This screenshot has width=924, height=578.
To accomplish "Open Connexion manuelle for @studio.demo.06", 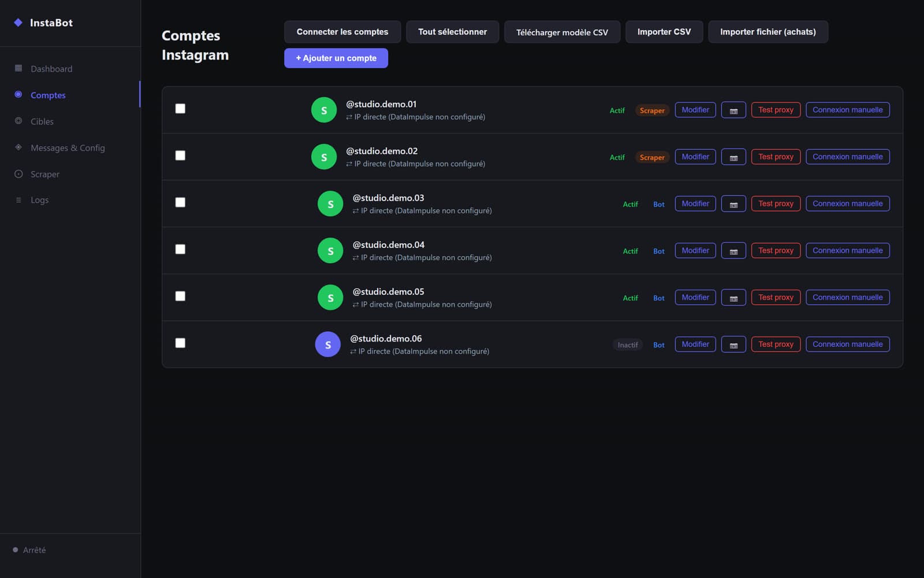I will (x=847, y=344).
